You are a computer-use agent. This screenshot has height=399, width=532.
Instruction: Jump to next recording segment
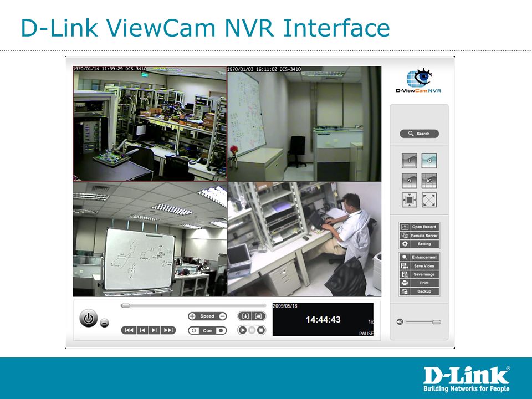(168, 330)
